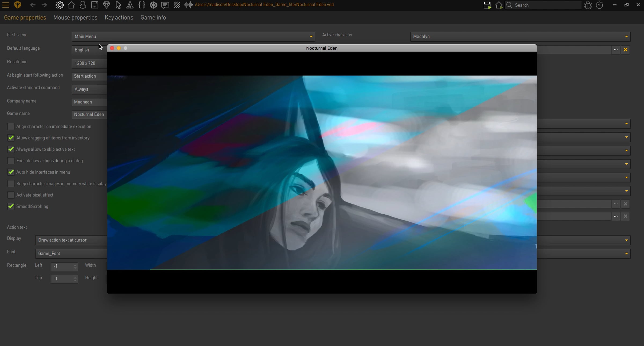Click the yellow X clear button

click(625, 50)
